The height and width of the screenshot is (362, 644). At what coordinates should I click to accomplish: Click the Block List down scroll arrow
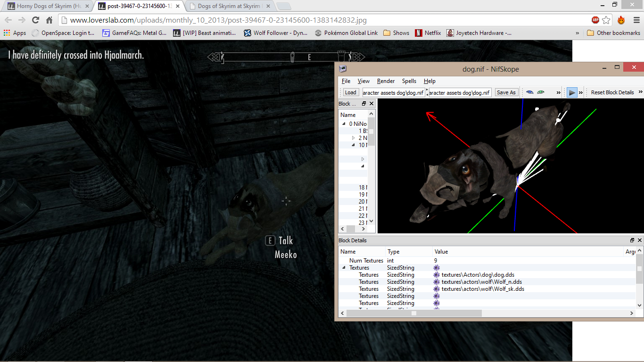[372, 221]
